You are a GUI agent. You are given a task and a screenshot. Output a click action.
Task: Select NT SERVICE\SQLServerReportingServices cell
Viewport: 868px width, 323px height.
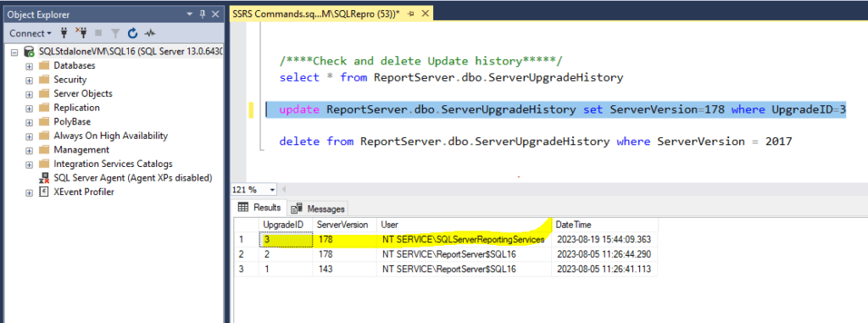click(x=464, y=240)
